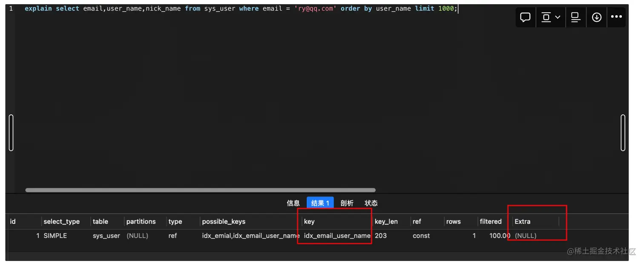Select the (NULL) cell under partitions
The width and height of the screenshot is (644, 264).
137,235
